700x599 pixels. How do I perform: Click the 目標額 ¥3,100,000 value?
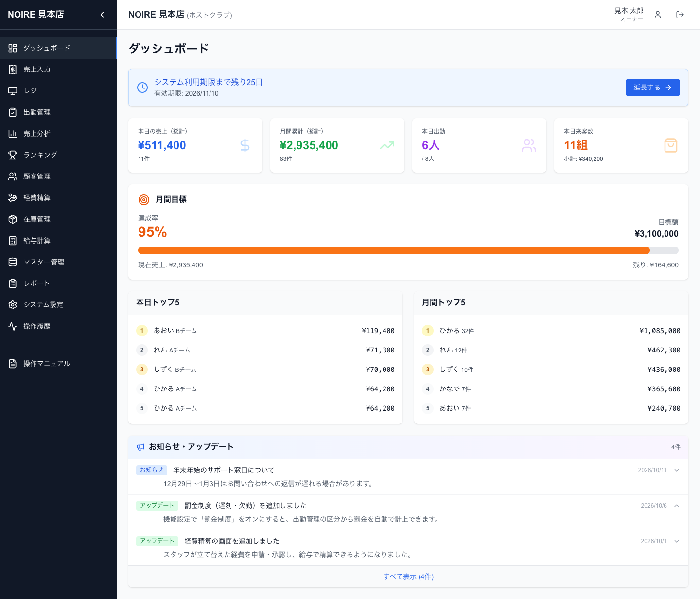point(656,234)
